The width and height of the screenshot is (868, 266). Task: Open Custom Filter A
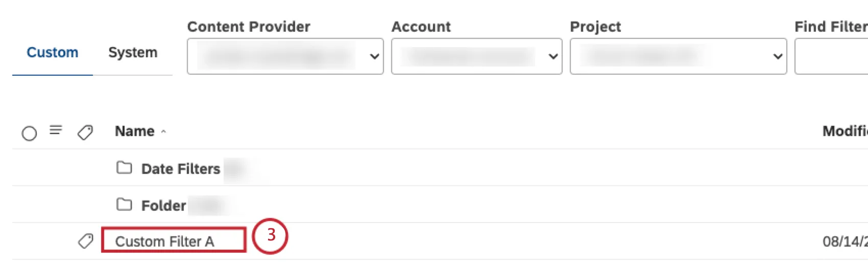pos(164,241)
